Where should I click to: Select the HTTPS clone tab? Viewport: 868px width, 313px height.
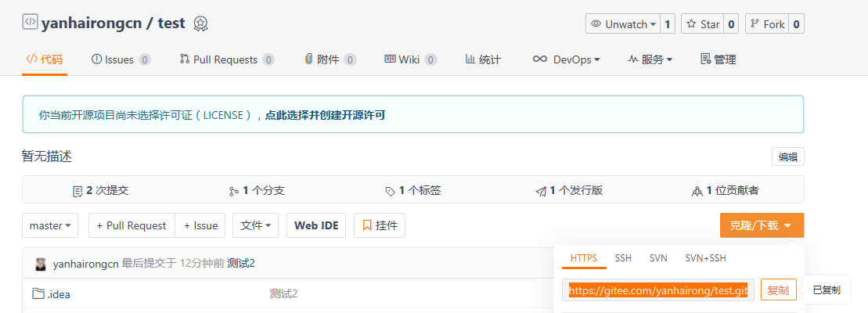click(584, 258)
